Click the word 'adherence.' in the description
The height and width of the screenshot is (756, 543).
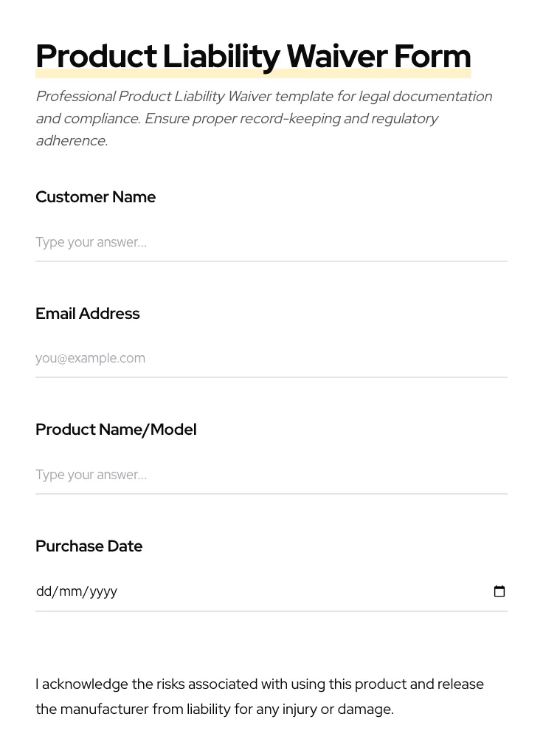[72, 141]
